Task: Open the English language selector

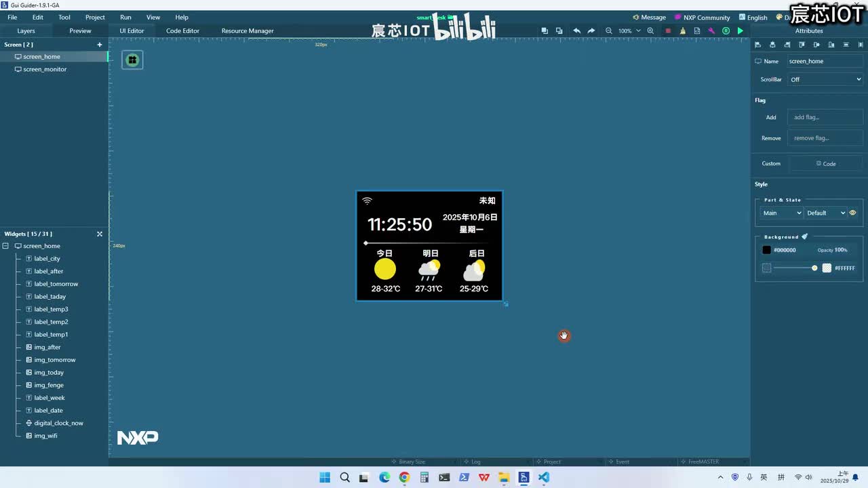Action: (x=753, y=18)
